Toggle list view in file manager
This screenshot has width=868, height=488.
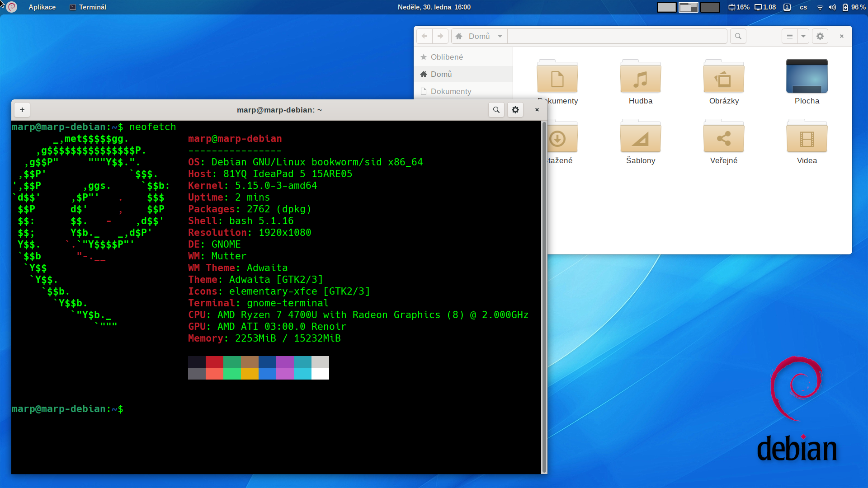tap(790, 36)
